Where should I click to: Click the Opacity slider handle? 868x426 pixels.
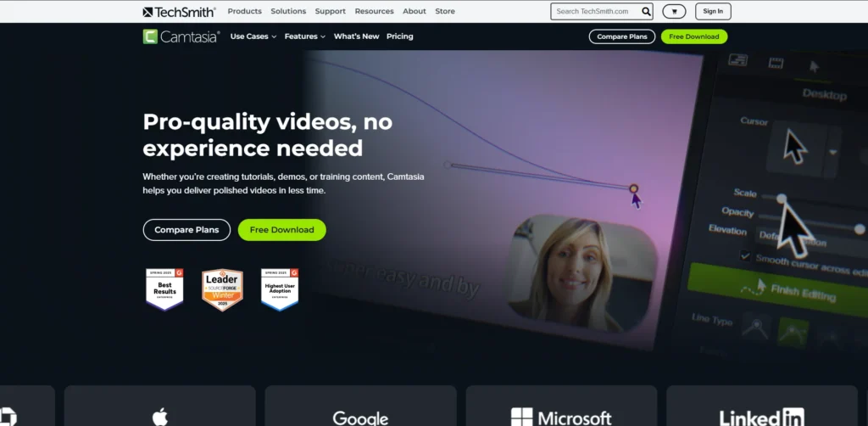[860, 229]
